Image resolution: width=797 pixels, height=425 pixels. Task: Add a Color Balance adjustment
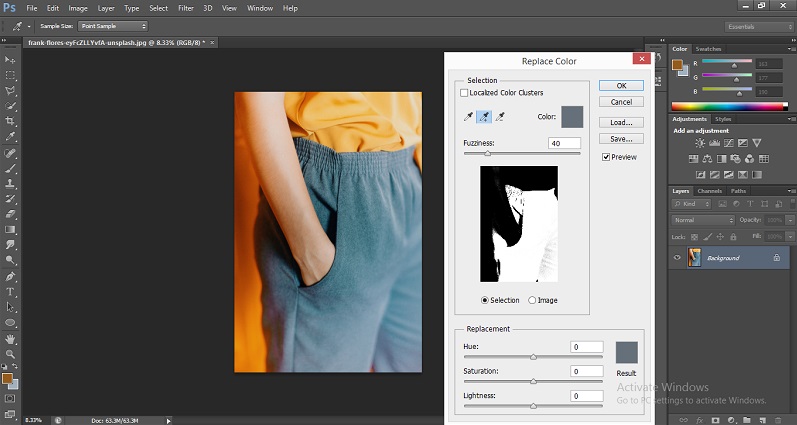click(x=707, y=159)
